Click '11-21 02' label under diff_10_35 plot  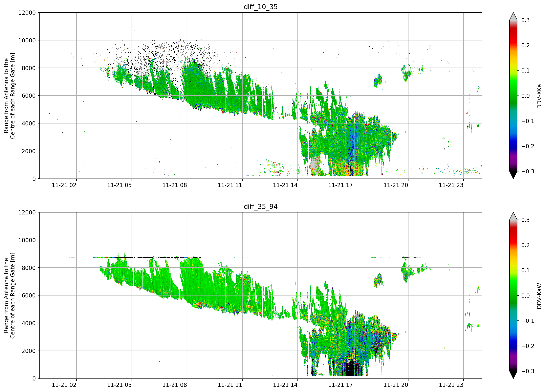[x=64, y=185]
